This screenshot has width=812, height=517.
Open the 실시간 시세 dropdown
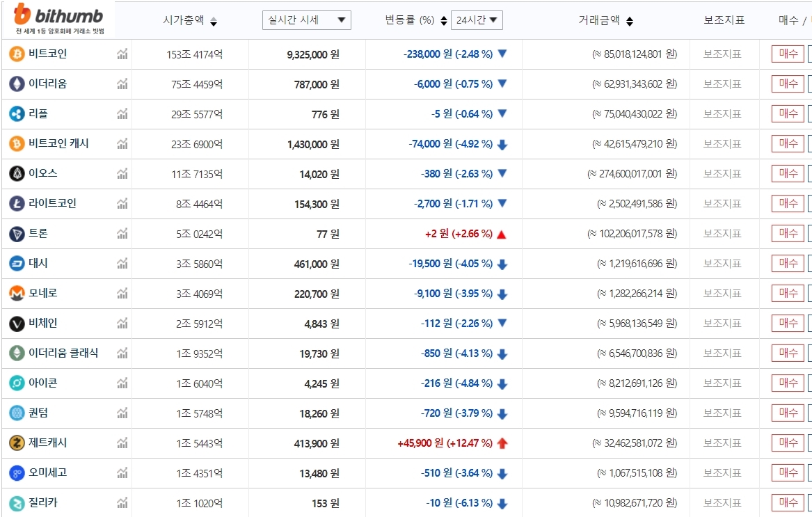pyautogui.click(x=307, y=20)
